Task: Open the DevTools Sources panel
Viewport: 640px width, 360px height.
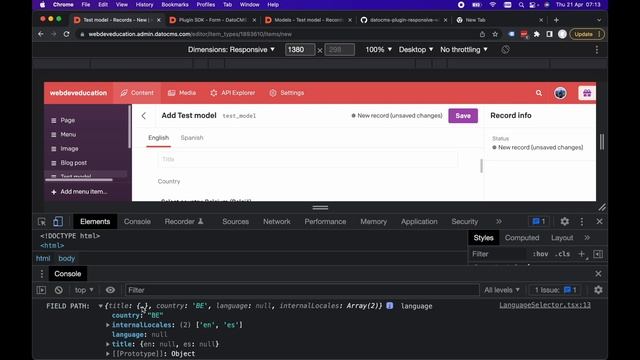Action: click(x=236, y=222)
